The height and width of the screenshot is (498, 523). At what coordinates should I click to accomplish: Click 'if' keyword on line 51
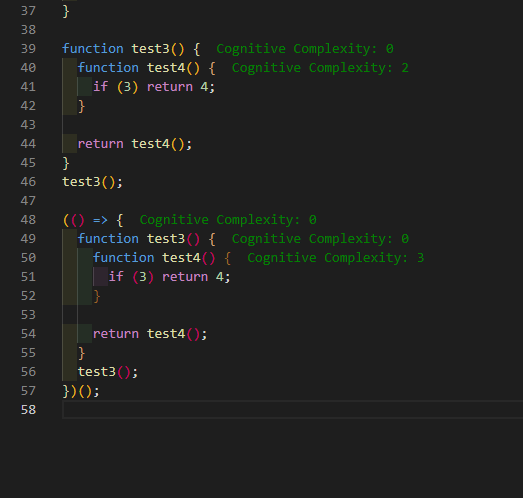tap(116, 277)
